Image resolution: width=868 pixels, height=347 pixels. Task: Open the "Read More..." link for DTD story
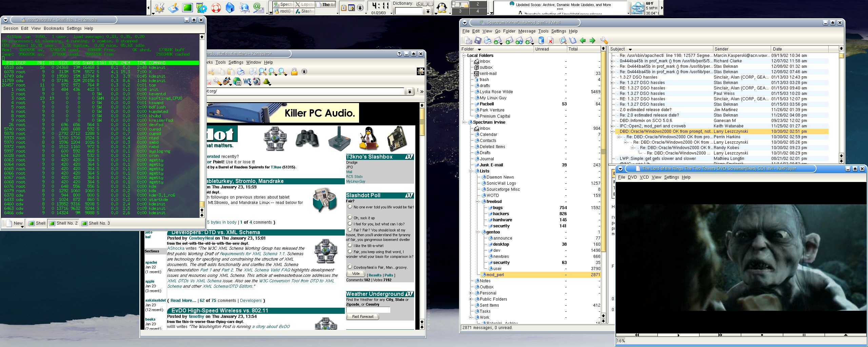coord(183,301)
